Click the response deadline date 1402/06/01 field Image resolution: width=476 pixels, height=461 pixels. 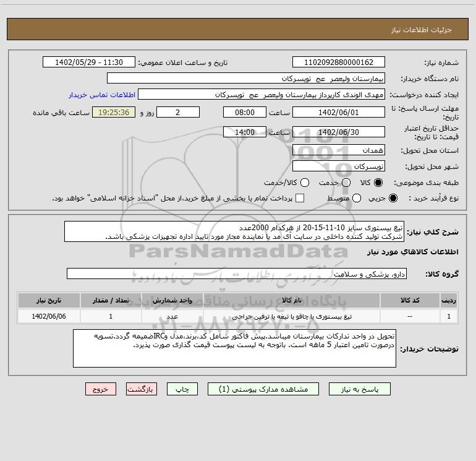click(x=338, y=112)
